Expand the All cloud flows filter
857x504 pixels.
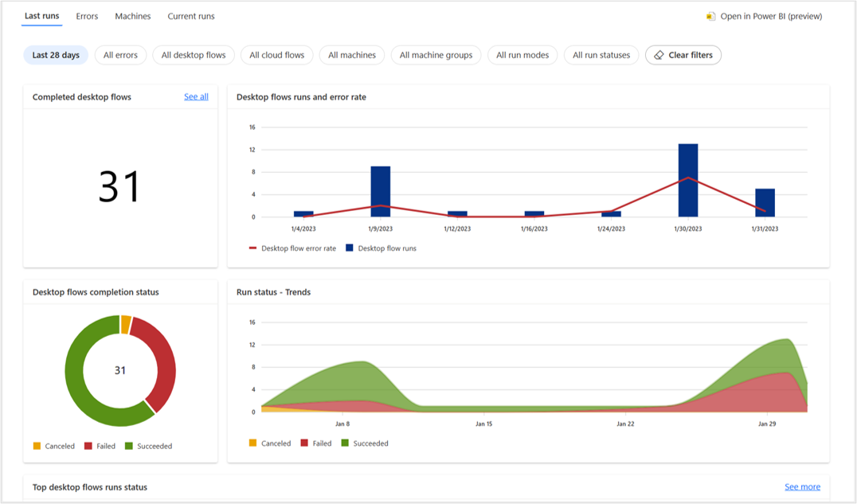[276, 55]
